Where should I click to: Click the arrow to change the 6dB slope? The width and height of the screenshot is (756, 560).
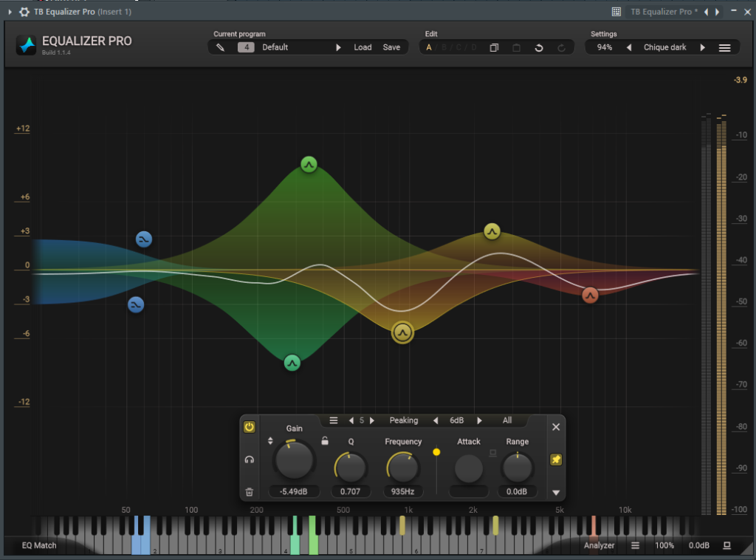point(480,420)
